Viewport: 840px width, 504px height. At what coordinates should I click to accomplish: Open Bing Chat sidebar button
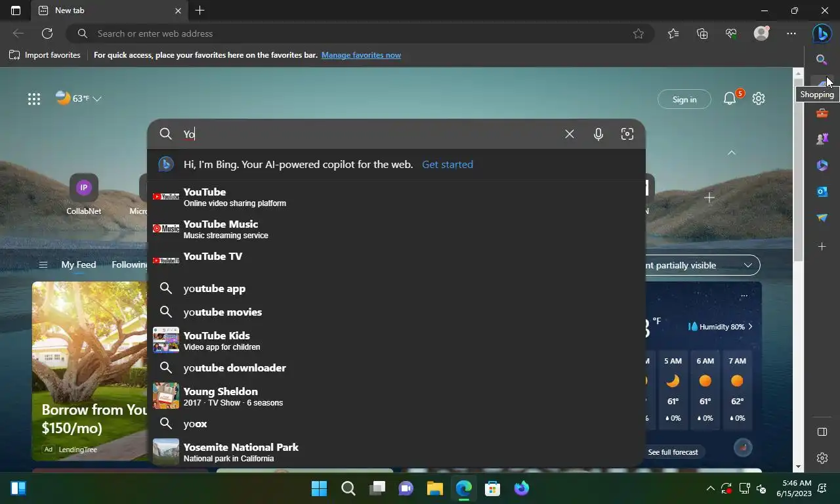pyautogui.click(x=822, y=33)
